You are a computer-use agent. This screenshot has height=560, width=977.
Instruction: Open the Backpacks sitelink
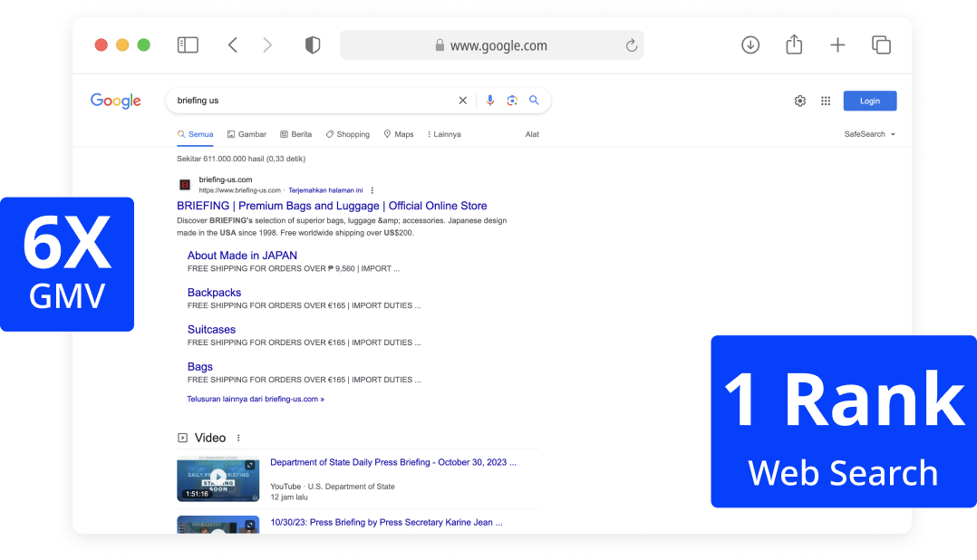(x=214, y=292)
